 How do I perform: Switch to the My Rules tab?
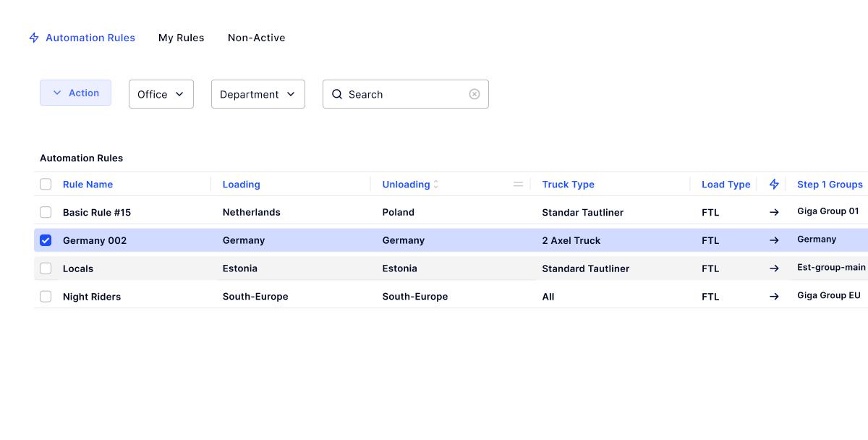click(x=181, y=37)
